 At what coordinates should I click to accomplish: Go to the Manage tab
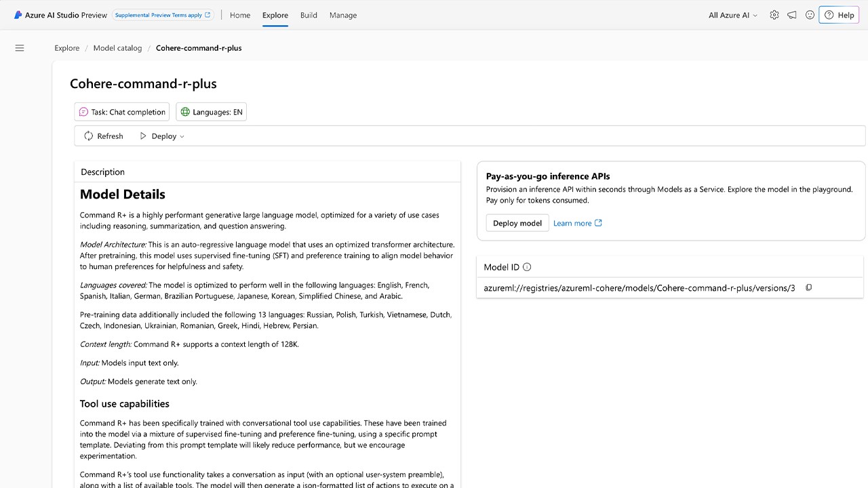click(343, 15)
